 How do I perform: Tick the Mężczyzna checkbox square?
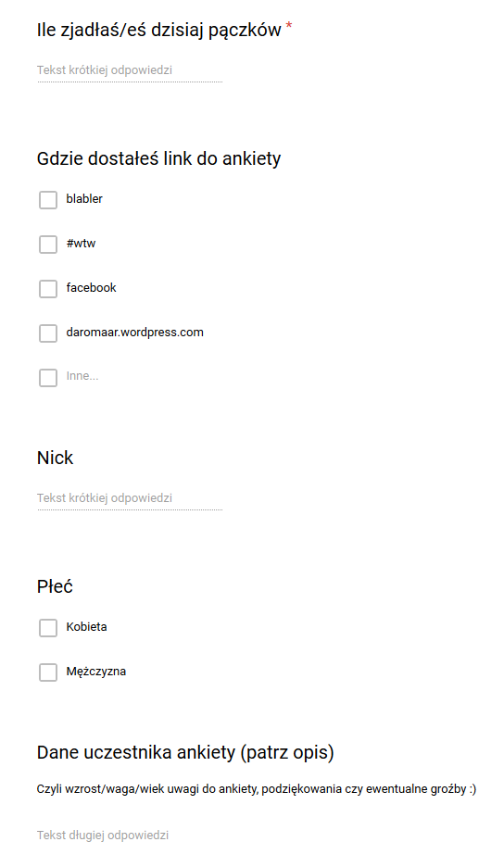(x=48, y=672)
